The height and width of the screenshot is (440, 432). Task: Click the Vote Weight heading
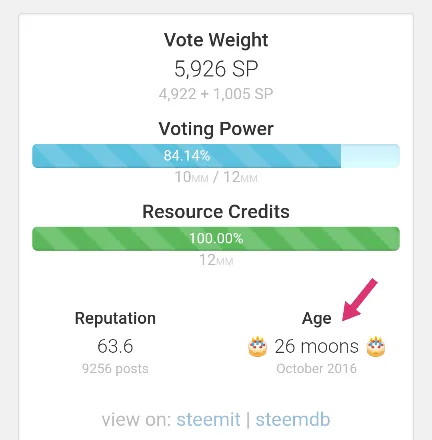216,40
